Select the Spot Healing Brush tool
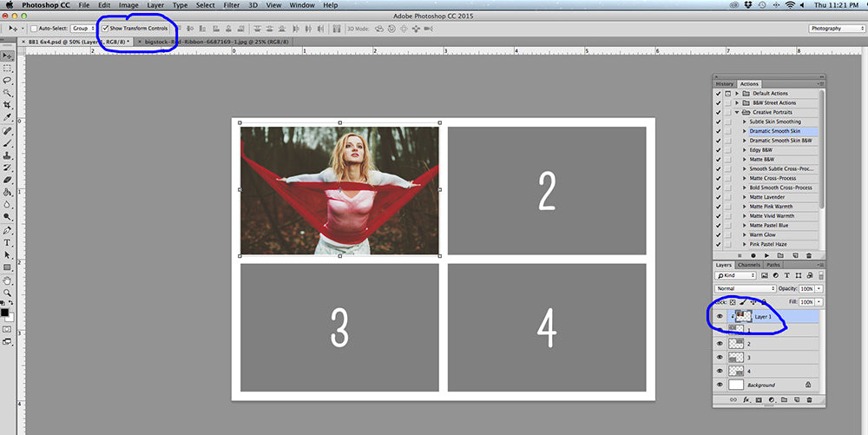This screenshot has height=435, width=868. 7,131
